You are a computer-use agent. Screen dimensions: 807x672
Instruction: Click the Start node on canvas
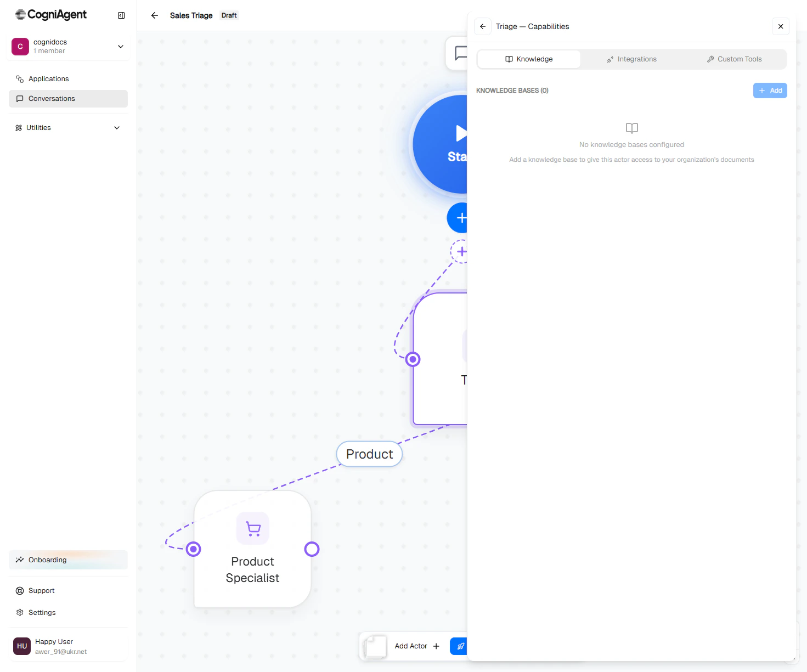[441, 144]
